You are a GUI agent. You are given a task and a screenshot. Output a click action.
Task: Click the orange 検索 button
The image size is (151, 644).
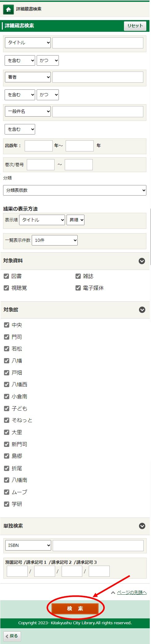coord(75,608)
